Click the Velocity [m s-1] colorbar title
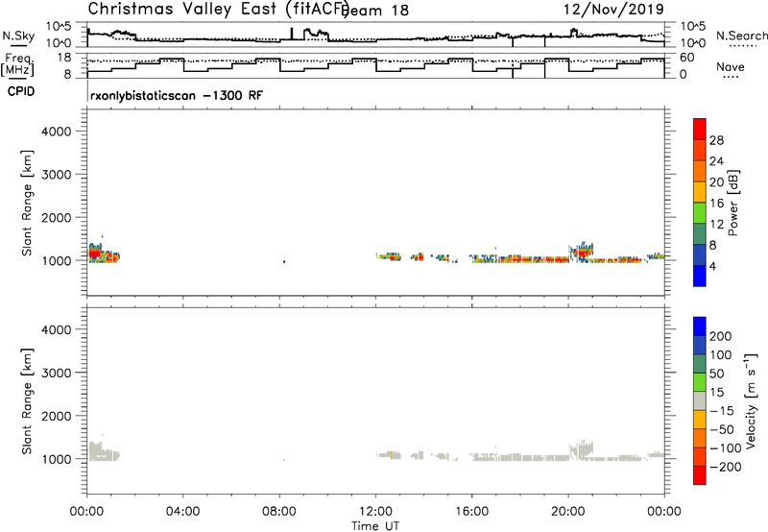Screen dimensions: 768x532 [751, 400]
